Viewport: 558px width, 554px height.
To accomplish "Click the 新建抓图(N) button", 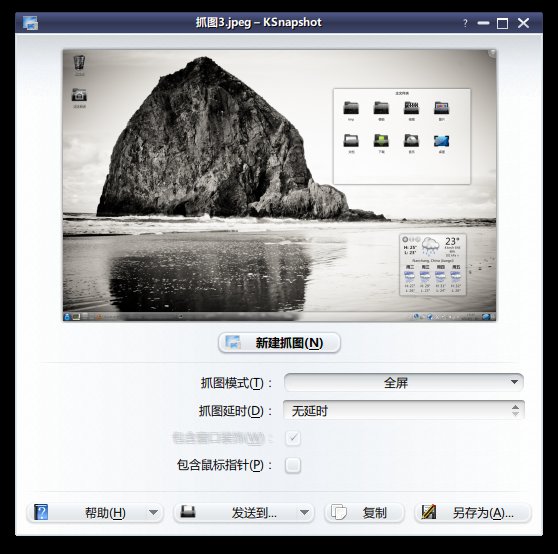I will pos(279,343).
